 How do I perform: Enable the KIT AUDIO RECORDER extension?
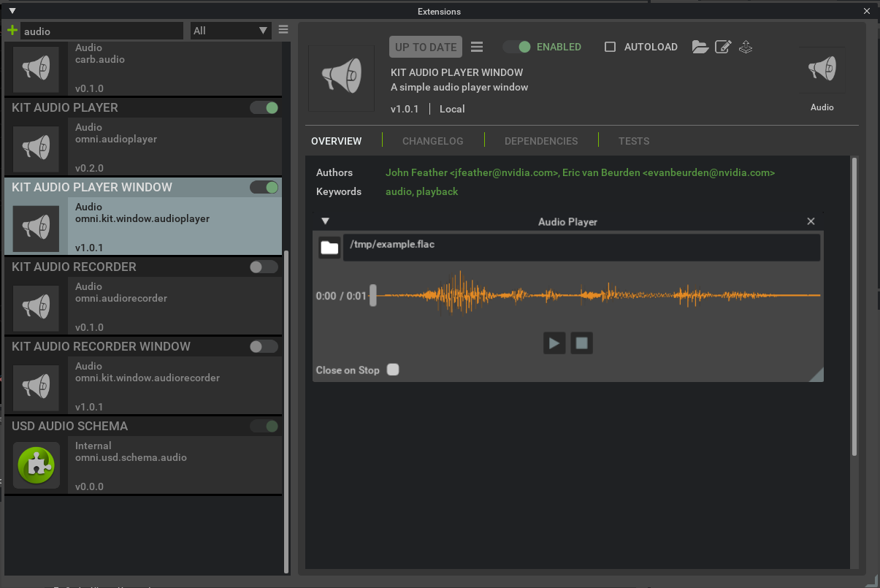click(x=264, y=267)
